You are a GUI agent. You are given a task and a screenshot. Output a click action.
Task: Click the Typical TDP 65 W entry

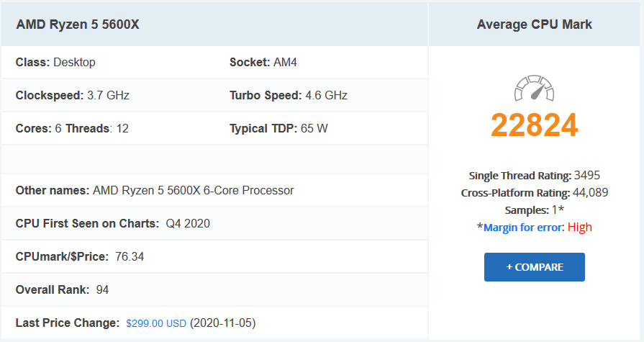coord(277,128)
